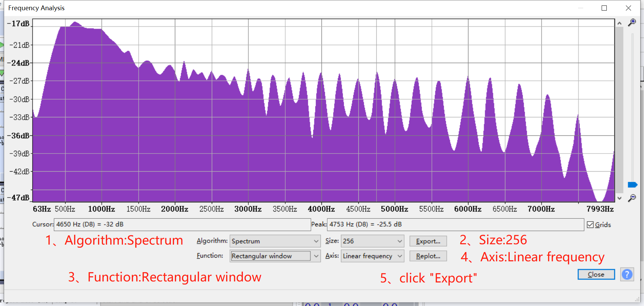Click the Cursor readout text field
The height and width of the screenshot is (306, 644).
(182, 224)
